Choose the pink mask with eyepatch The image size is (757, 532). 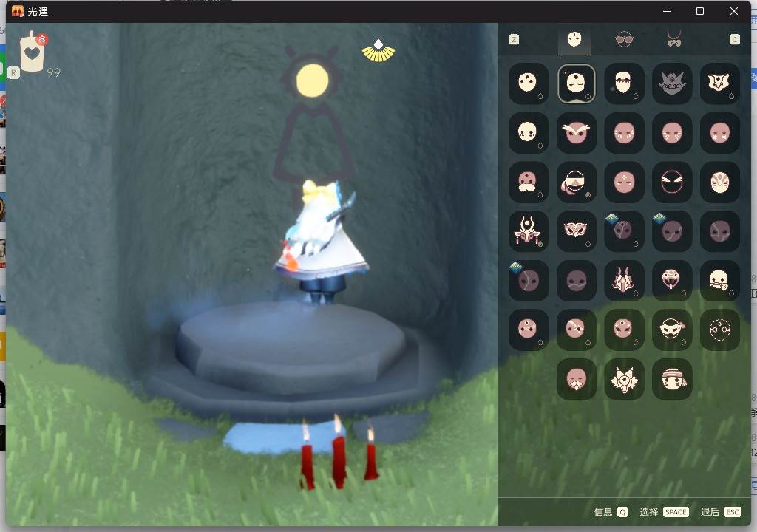point(576,330)
